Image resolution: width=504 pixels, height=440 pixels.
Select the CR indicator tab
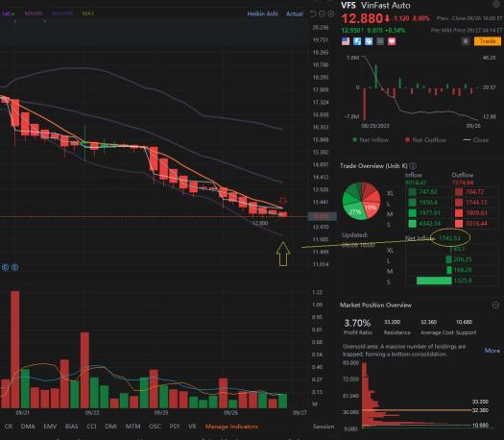click(9, 427)
